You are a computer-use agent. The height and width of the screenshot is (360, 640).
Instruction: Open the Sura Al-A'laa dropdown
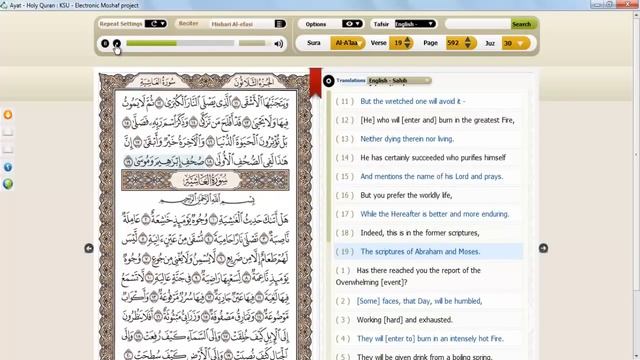point(348,43)
